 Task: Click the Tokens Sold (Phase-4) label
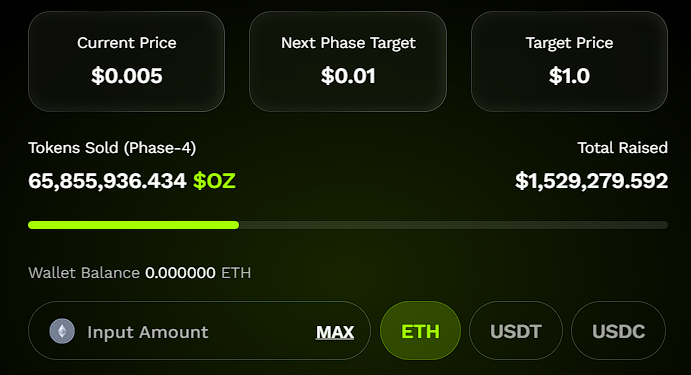[112, 148]
